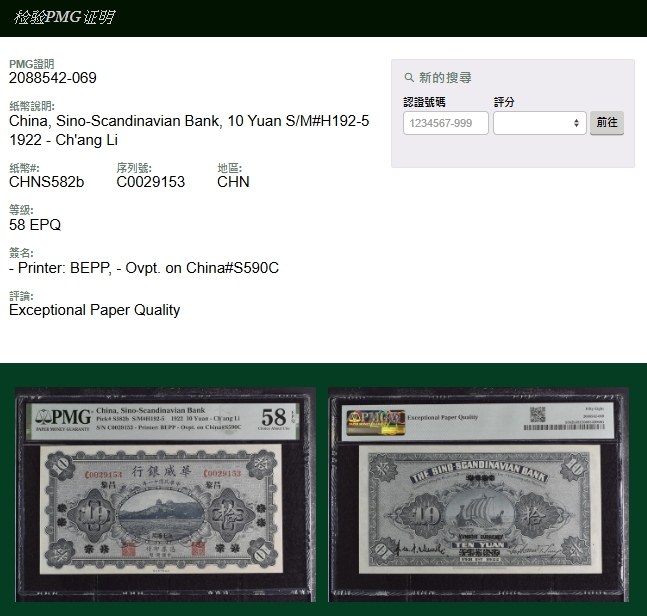
Task: Select the 1922 - Ch'ang Li text line
Action: [x=64, y=140]
